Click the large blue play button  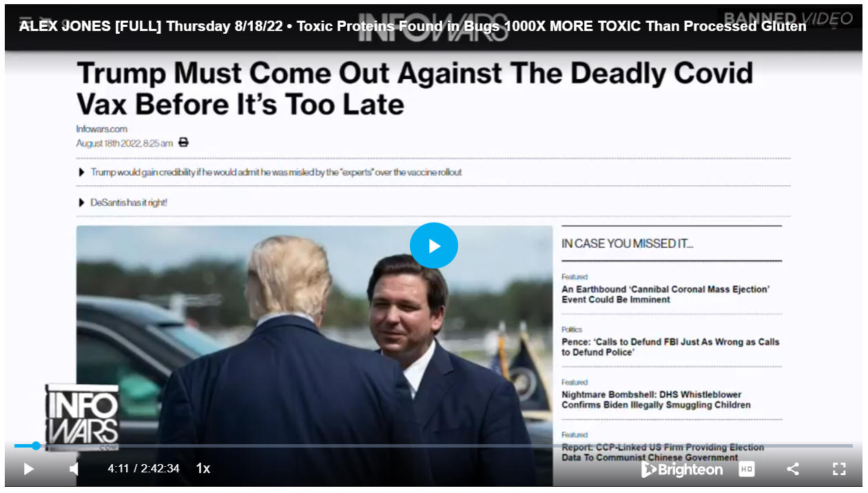point(433,246)
